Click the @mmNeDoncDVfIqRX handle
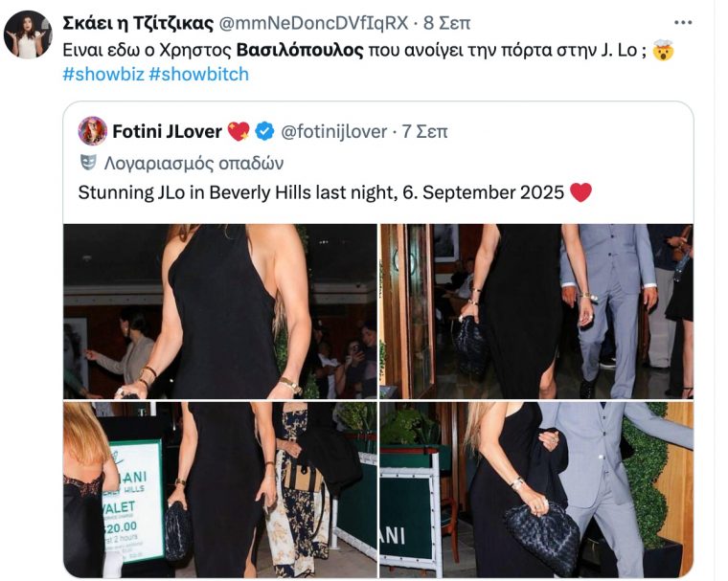Image resolution: width=728 pixels, height=581 pixels. coord(329,22)
